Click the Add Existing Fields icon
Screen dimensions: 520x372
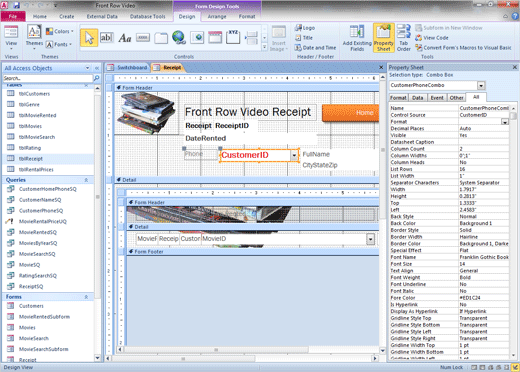pyautogui.click(x=357, y=38)
